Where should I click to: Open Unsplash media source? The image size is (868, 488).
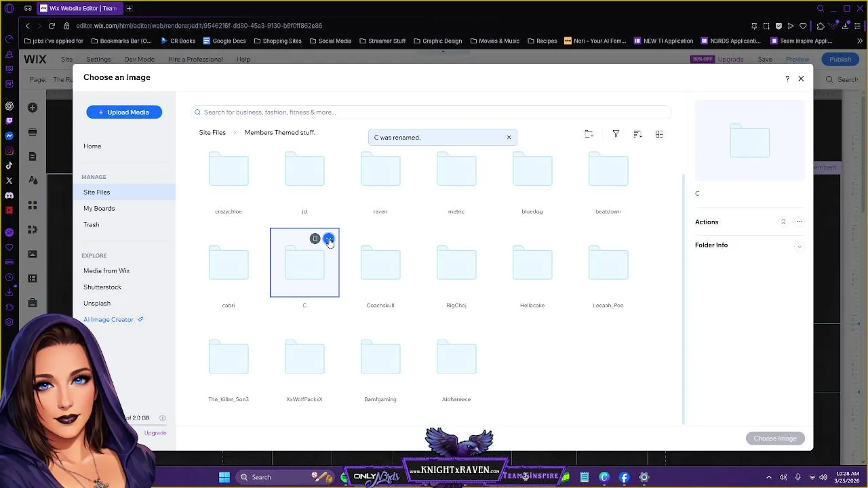[97, 304]
